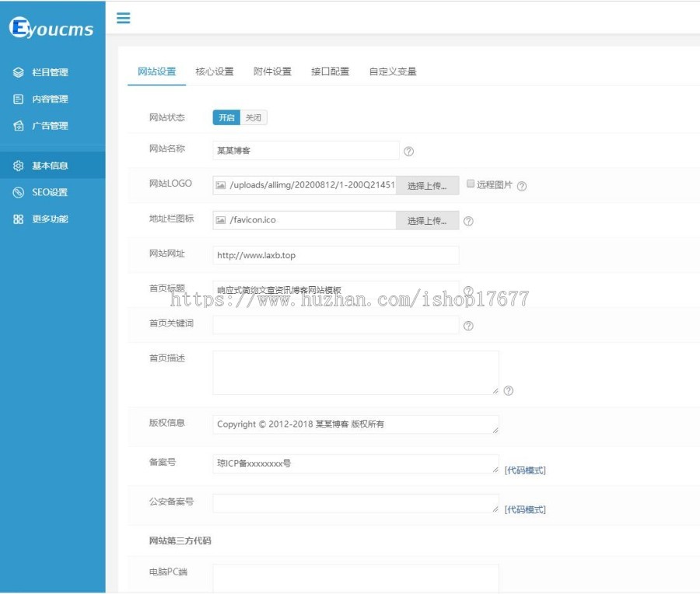The height and width of the screenshot is (594, 700).
Task: Focus the 首页描述 textarea
Action: 355,372
